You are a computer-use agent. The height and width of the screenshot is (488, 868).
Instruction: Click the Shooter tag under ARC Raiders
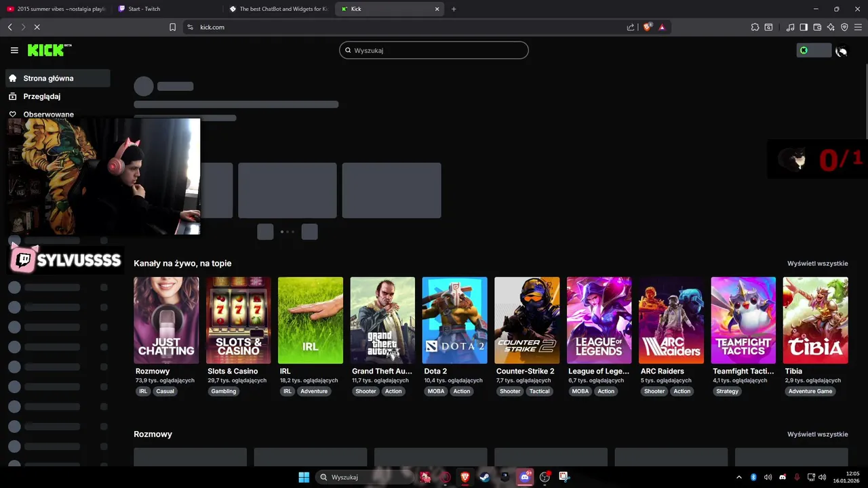(x=654, y=391)
